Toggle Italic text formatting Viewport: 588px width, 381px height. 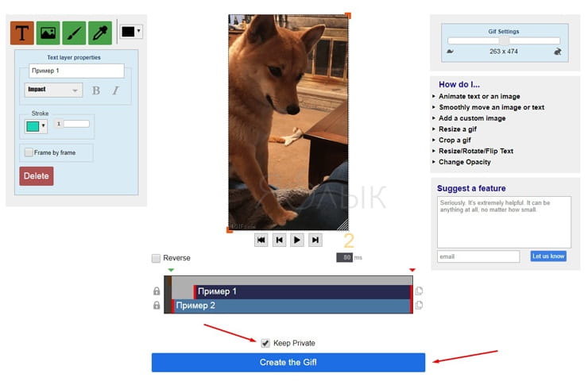(x=115, y=90)
